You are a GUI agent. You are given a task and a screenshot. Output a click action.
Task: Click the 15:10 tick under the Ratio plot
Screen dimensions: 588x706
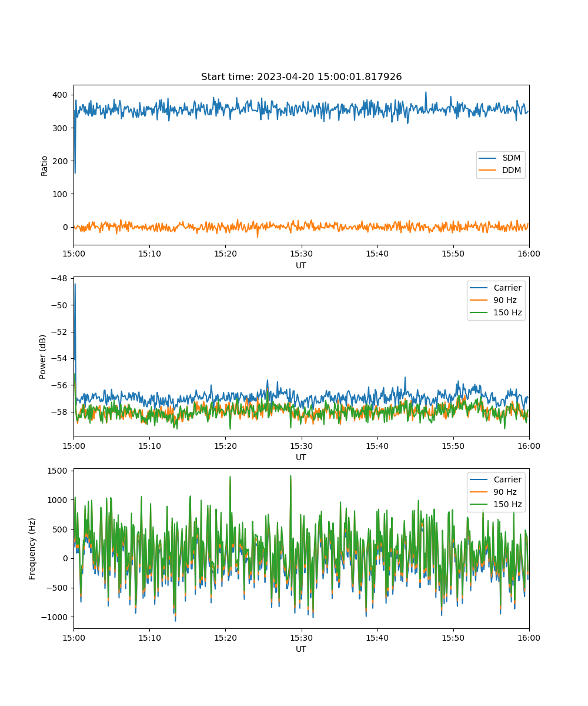point(149,254)
